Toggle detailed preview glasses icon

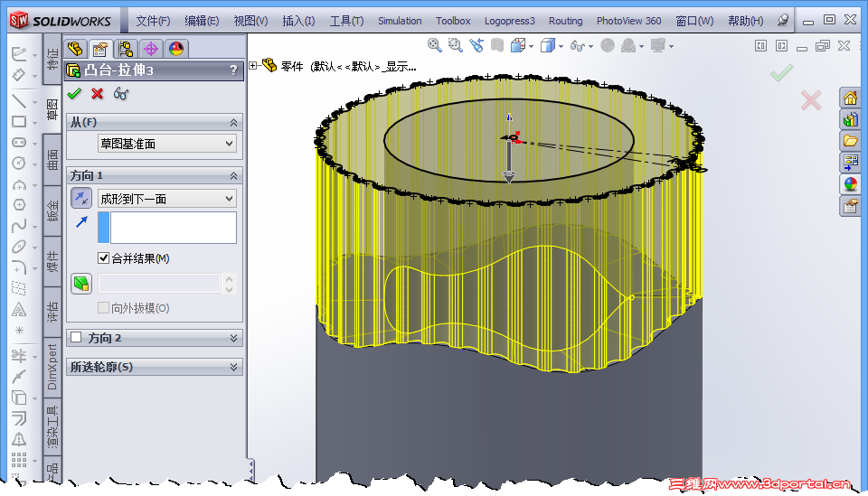pos(120,93)
